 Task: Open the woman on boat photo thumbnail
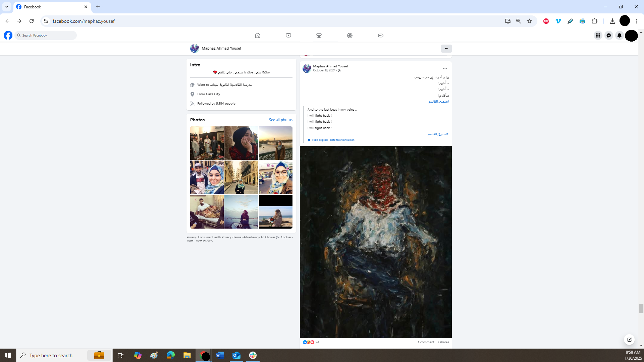pos(241,212)
